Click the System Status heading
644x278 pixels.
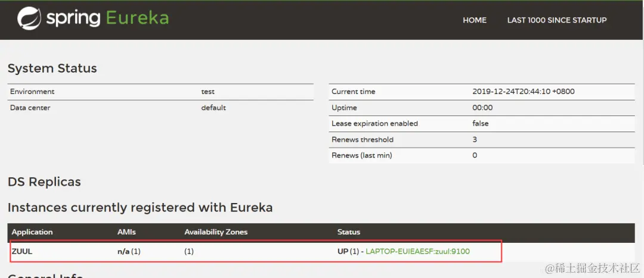pos(52,68)
